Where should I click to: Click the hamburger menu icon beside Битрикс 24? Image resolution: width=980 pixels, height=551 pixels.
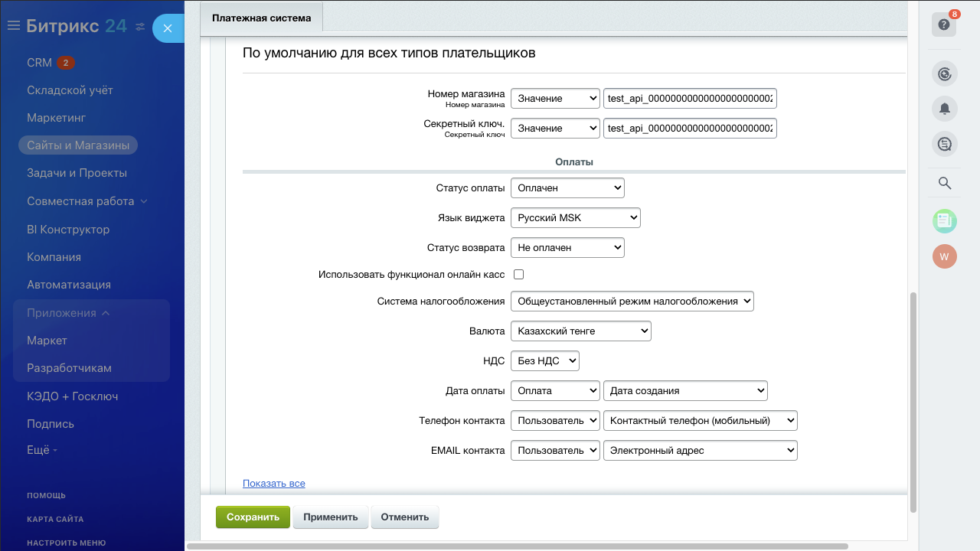[x=13, y=26]
